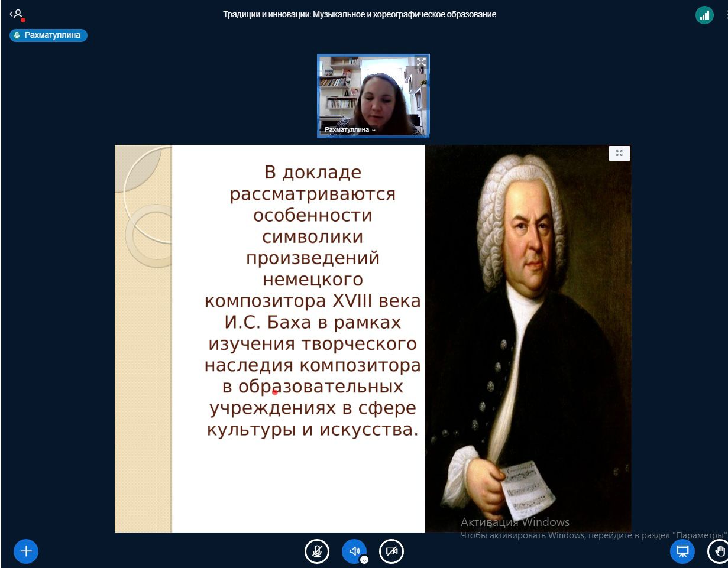The image size is (728, 568).
Task: Click the blue plus button
Action: click(x=26, y=551)
